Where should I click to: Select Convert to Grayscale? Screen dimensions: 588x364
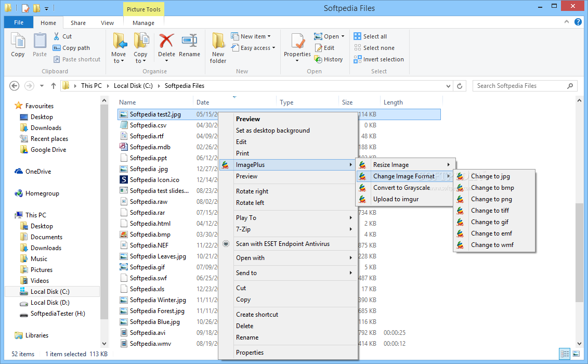tap(401, 188)
